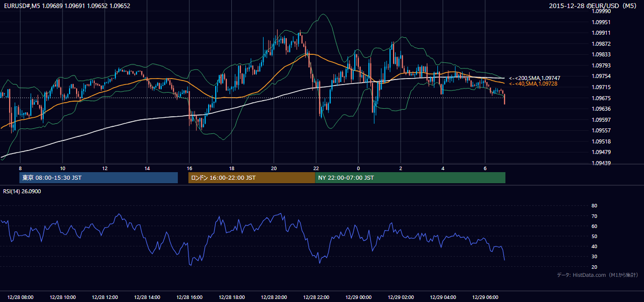Image resolution: width=644 pixels, height=302 pixels.
Task: Click price level 1.09479 on axis
Action: (601, 152)
